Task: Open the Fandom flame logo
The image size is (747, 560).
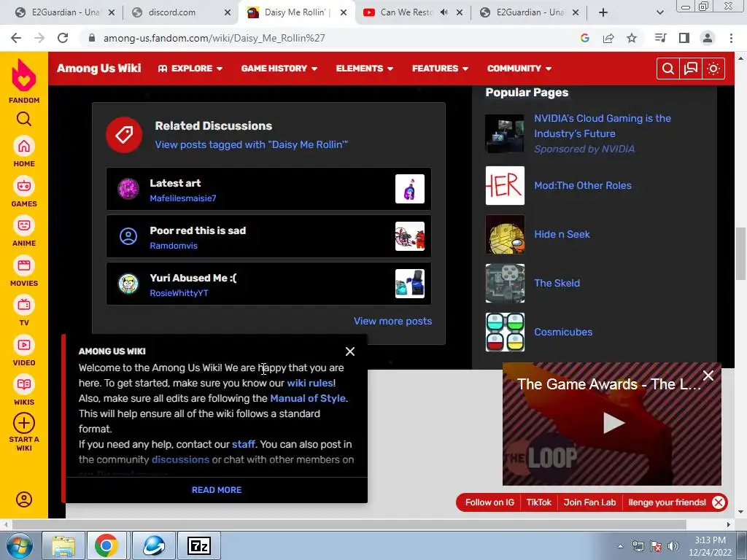Action: point(24,75)
